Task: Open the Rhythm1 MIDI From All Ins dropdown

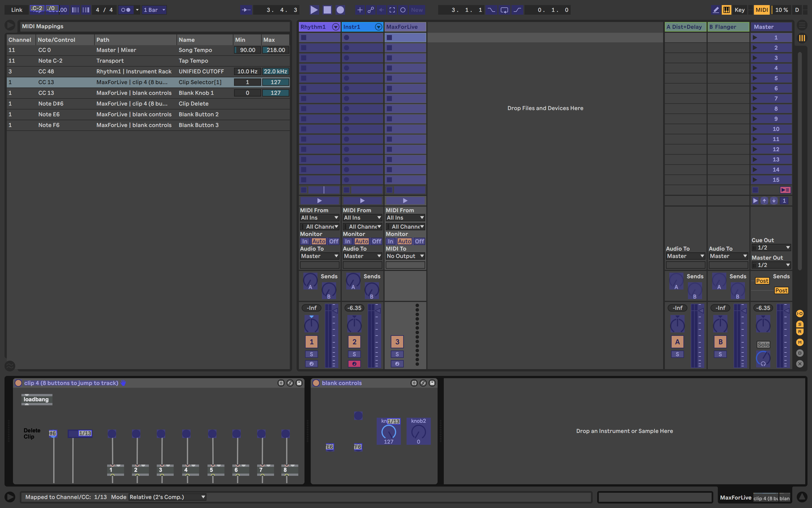Action: tap(319, 218)
